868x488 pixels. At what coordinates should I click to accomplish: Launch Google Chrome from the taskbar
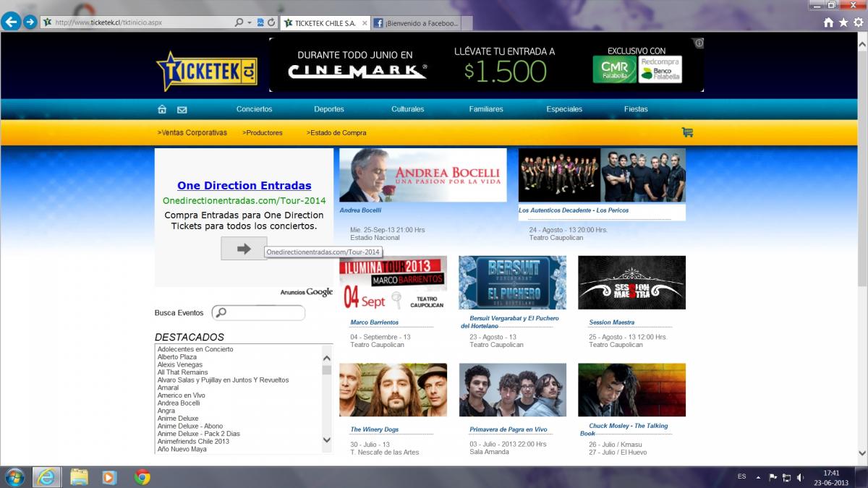[142, 477]
